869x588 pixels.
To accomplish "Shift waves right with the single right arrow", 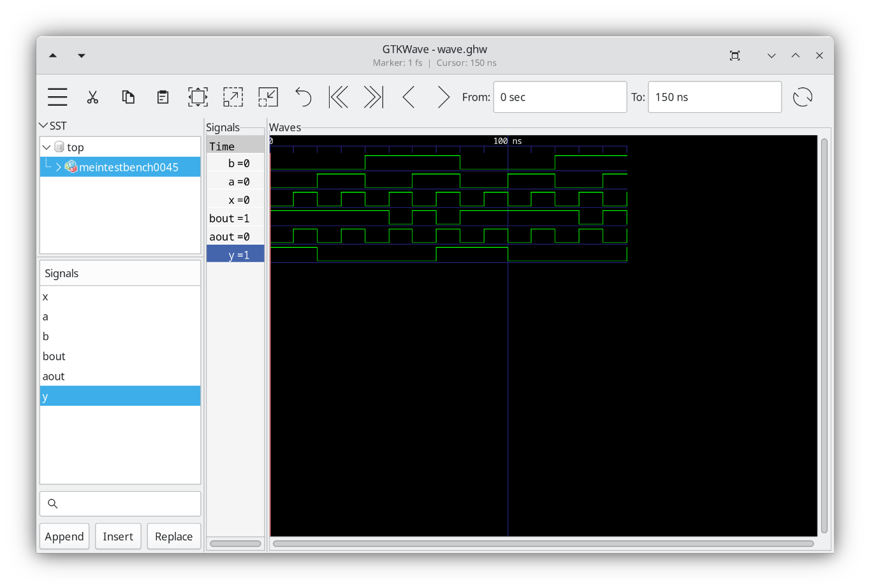I will coord(443,97).
